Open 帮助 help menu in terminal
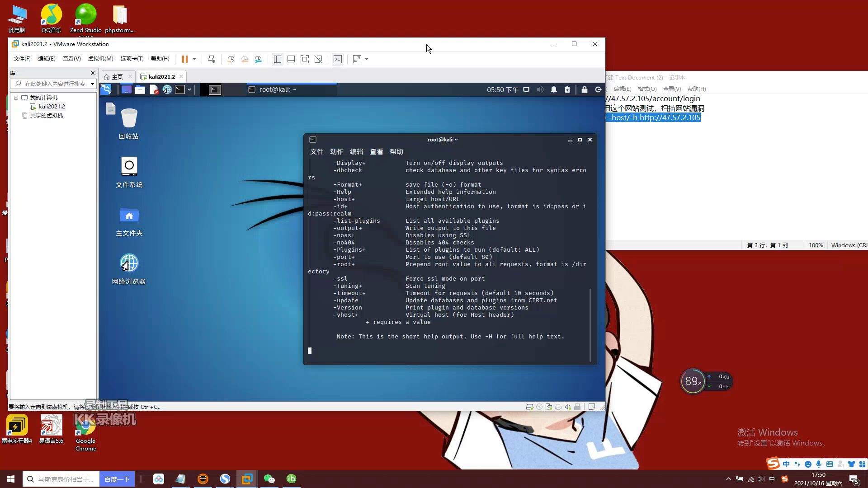Image resolution: width=868 pixels, height=488 pixels. click(396, 151)
